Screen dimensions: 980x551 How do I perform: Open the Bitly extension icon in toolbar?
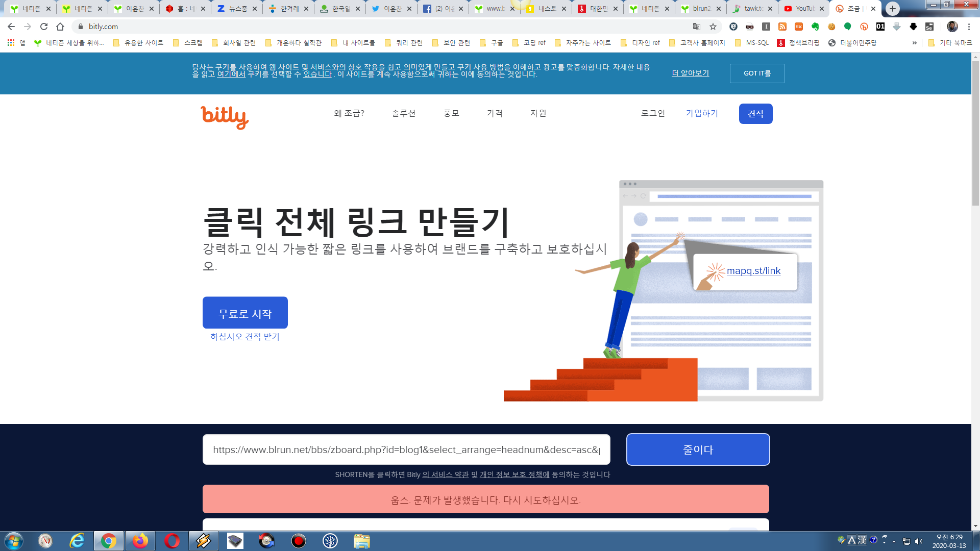[864, 27]
